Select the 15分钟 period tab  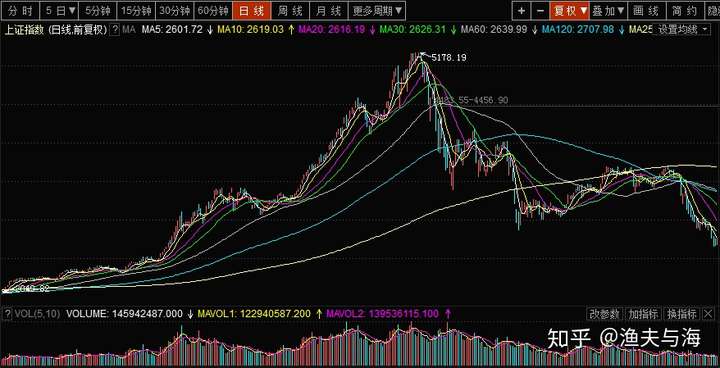point(136,10)
